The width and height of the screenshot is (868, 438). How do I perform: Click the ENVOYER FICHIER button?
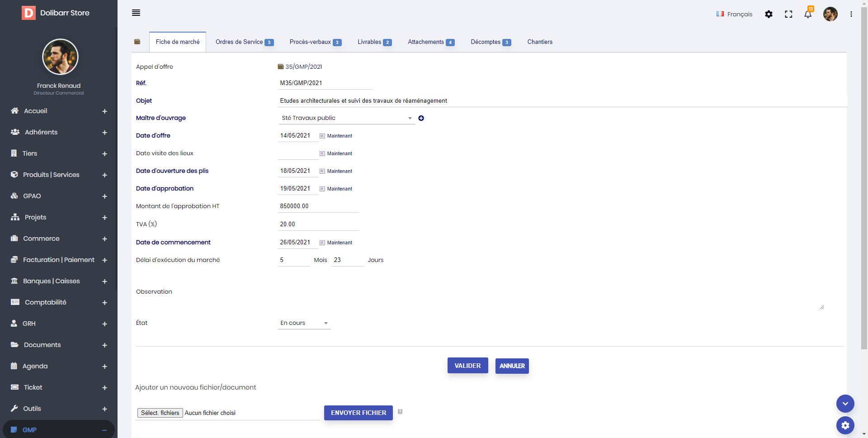click(x=358, y=413)
